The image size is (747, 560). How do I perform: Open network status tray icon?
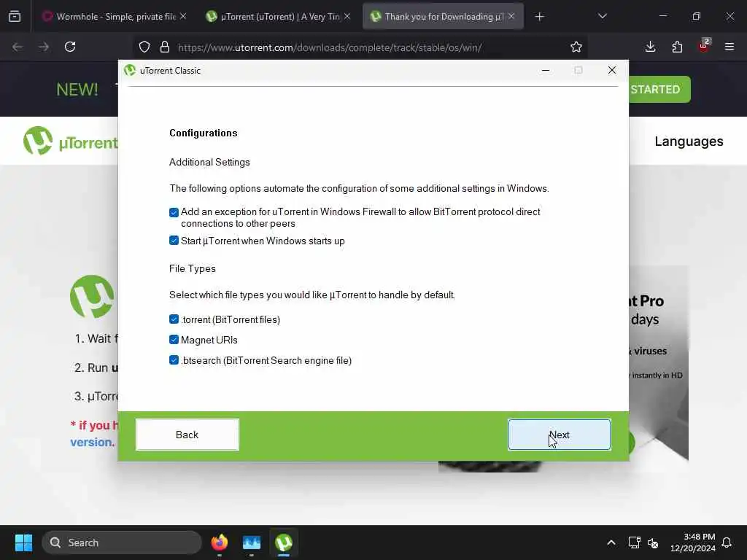click(x=634, y=542)
